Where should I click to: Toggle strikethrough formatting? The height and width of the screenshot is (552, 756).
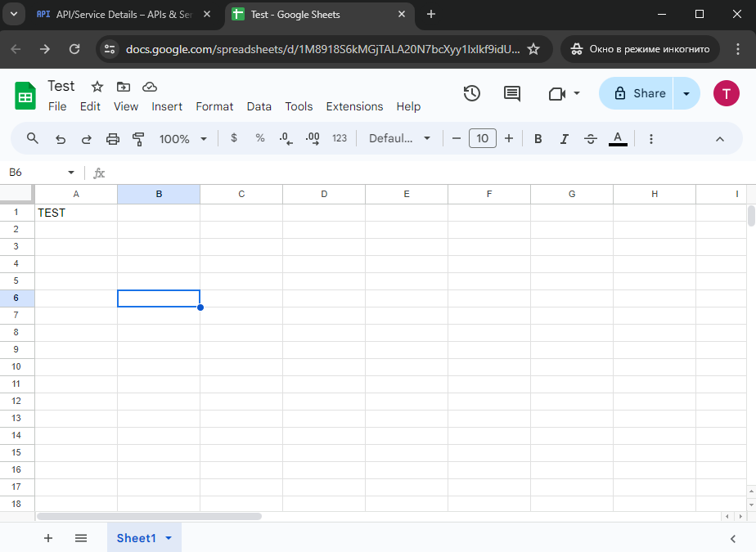(x=591, y=139)
